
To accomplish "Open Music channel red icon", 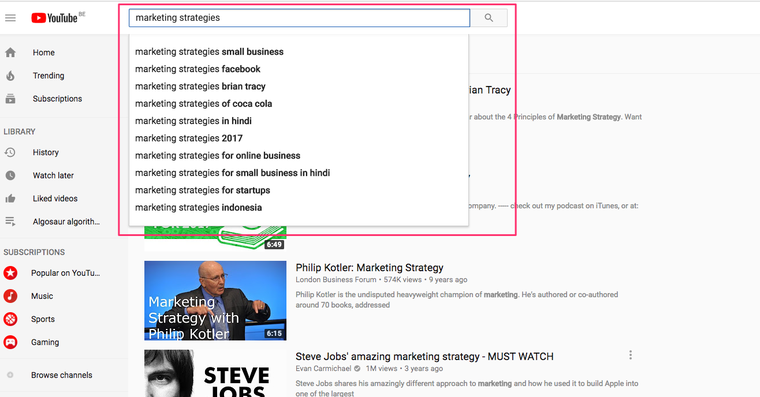I will tap(10, 296).
